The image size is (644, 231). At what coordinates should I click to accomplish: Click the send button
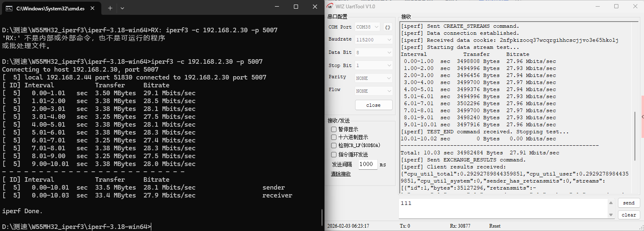coord(628,203)
